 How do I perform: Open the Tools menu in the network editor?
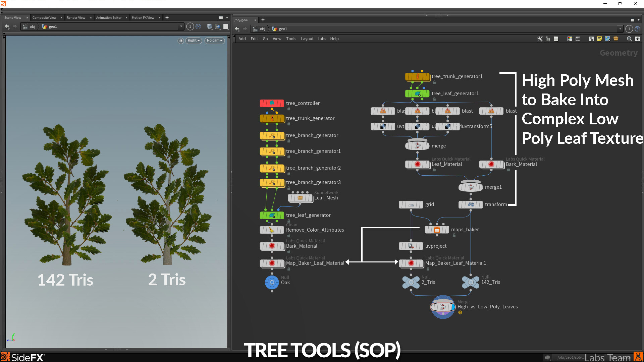tap(291, 39)
